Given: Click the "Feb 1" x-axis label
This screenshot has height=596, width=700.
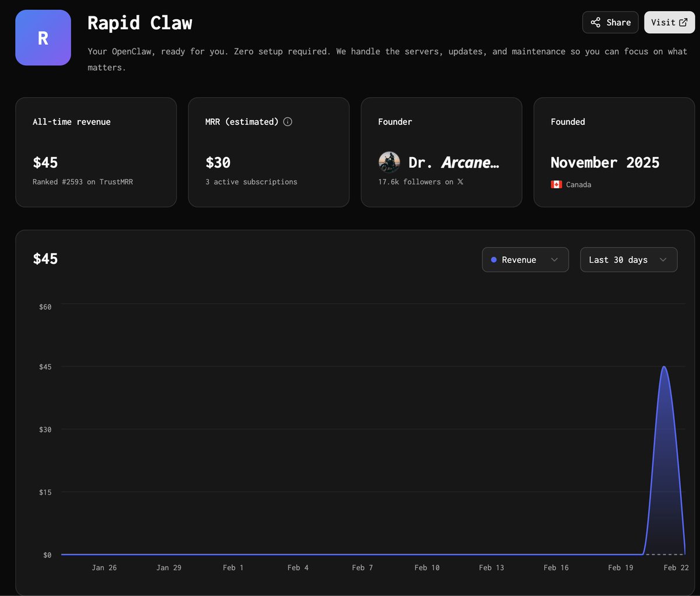Looking at the screenshot, I should tap(233, 567).
